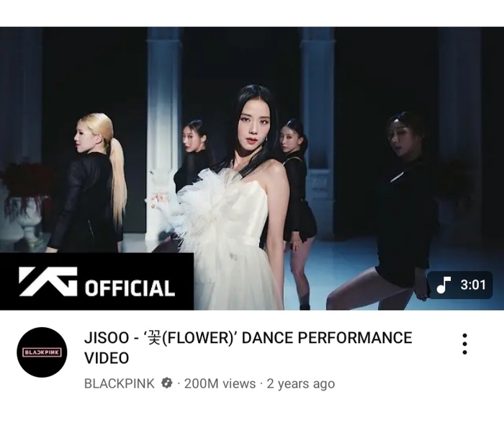Click the verified badge beside BLACKPINK

(166, 383)
